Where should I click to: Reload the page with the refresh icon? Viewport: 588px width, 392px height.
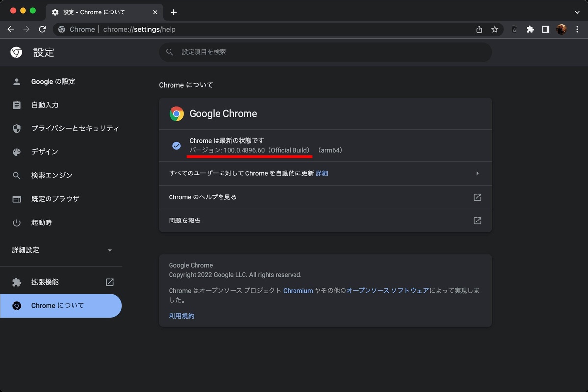(x=42, y=29)
